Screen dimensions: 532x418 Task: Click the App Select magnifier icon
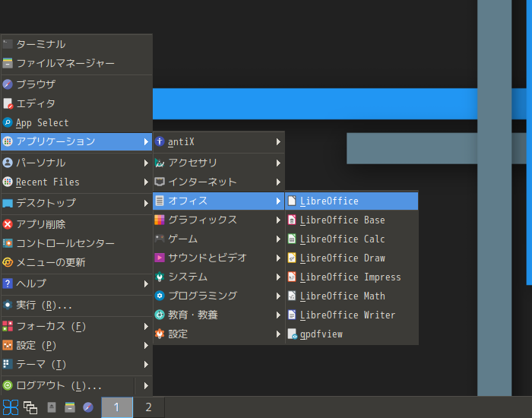pos(8,122)
